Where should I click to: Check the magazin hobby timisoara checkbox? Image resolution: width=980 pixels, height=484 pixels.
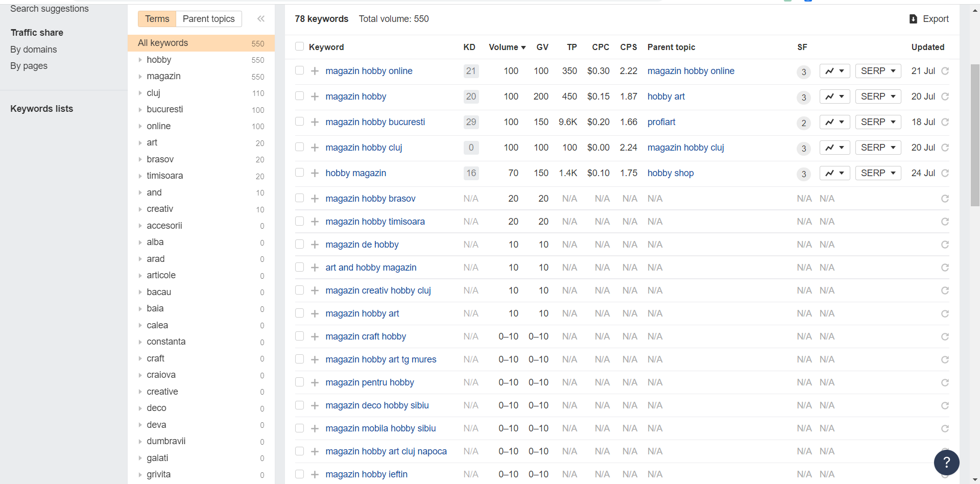tap(299, 221)
